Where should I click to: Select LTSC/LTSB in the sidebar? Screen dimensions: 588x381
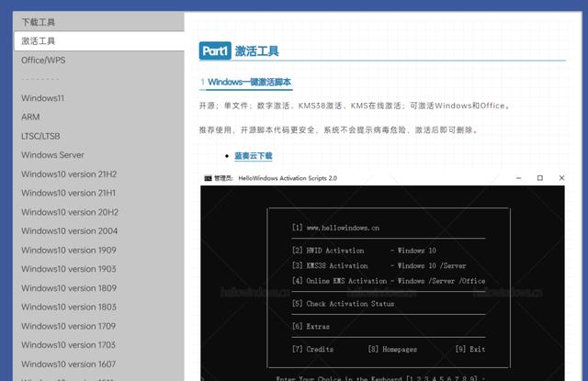[99, 136]
